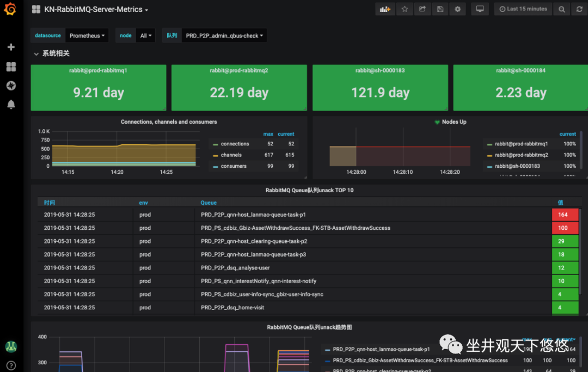Image resolution: width=588 pixels, height=372 pixels.
Task: Open the share dashboard icon
Action: click(x=422, y=9)
